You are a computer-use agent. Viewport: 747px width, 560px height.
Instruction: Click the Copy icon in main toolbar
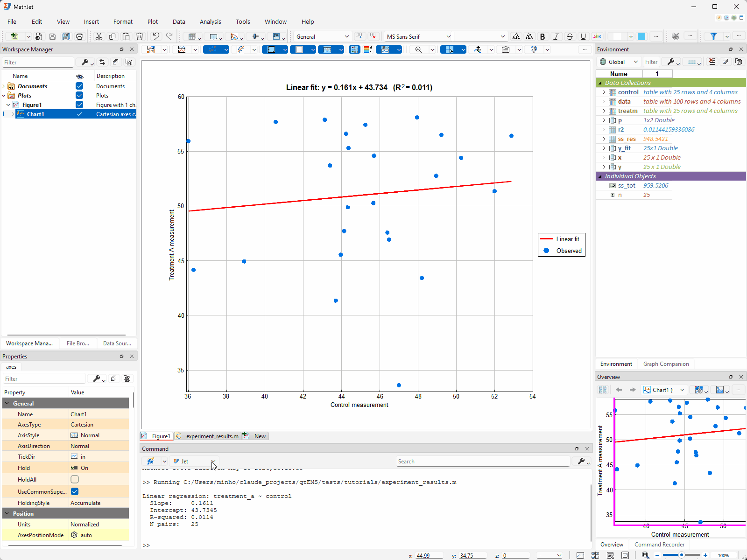point(112,36)
